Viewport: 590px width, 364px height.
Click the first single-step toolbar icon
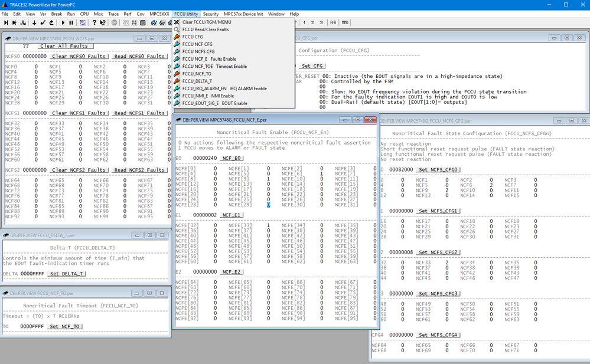6,22
